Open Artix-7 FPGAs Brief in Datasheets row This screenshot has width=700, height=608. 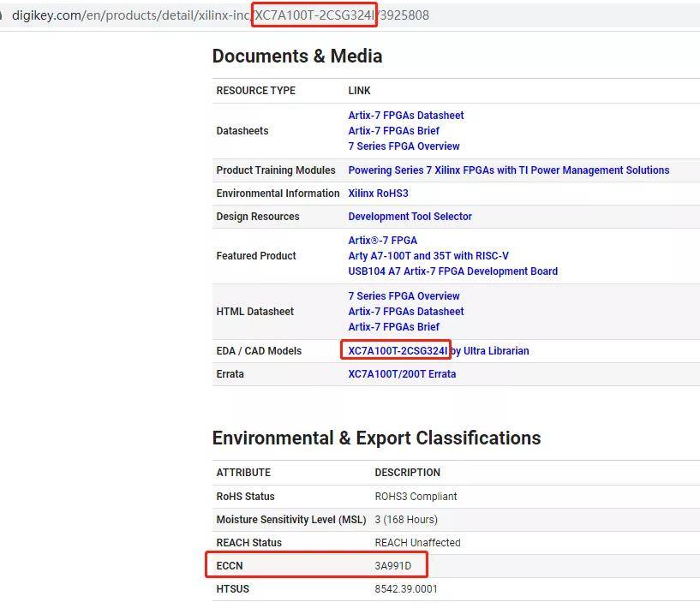point(393,131)
